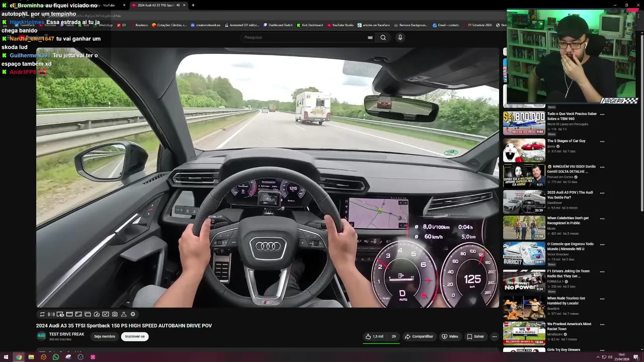Open the taskbar clock showing 19:41
The height and width of the screenshot is (362, 644).
[622, 356]
